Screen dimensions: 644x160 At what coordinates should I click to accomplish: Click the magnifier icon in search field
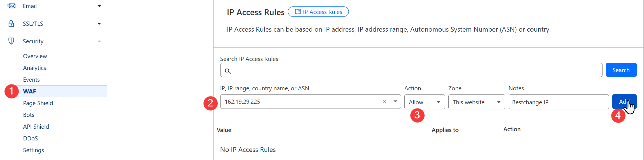(x=228, y=71)
